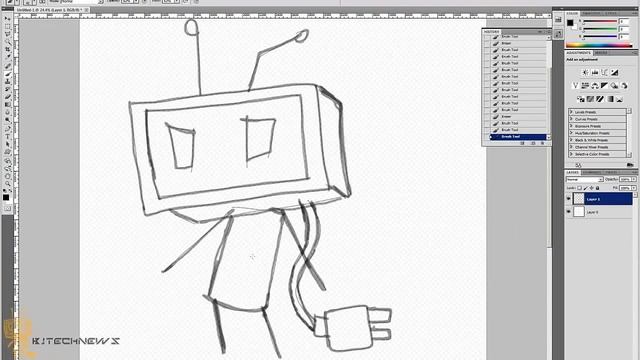This screenshot has height=360, width=640.
Task: Create new snapshot in History panel
Action: (x=533, y=143)
